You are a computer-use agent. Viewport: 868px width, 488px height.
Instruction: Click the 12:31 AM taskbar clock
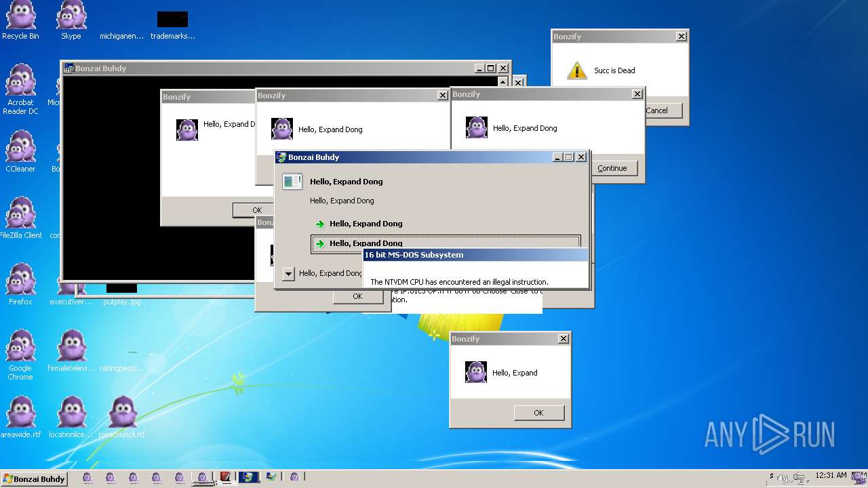pos(831,476)
